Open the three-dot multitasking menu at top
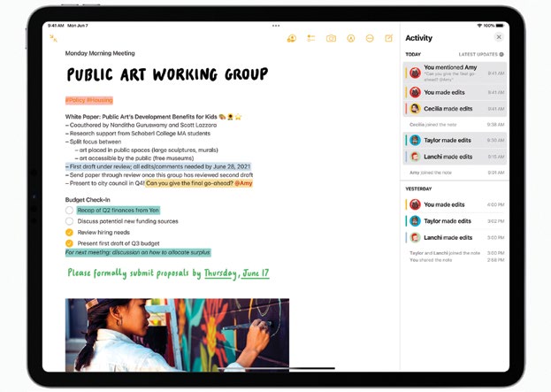551x392 pixels. click(276, 25)
